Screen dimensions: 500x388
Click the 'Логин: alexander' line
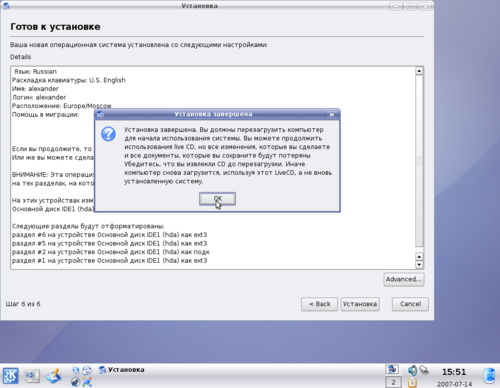pos(39,98)
